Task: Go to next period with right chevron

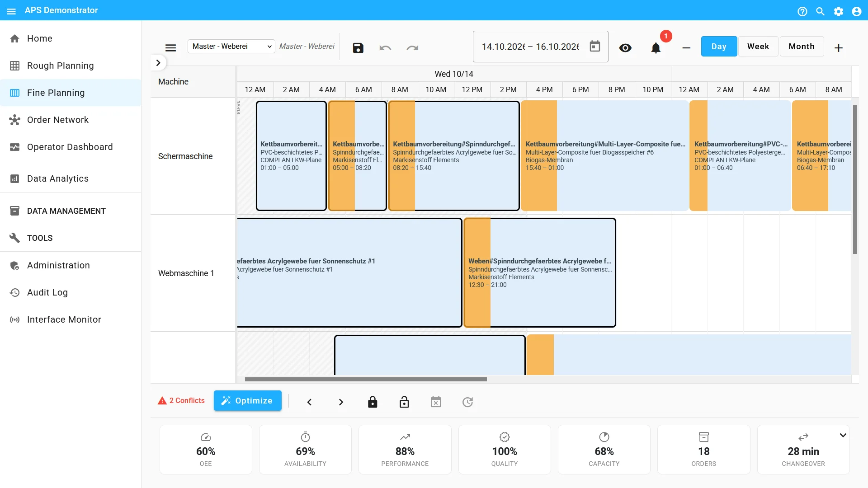Action: 341,402
